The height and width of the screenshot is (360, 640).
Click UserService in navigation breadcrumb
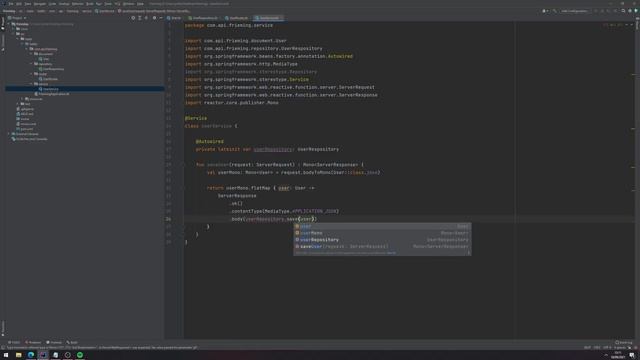(x=105, y=11)
